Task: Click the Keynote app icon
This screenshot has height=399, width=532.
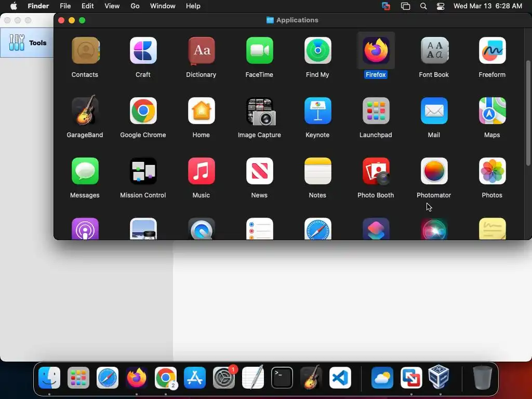Action: pos(317,111)
